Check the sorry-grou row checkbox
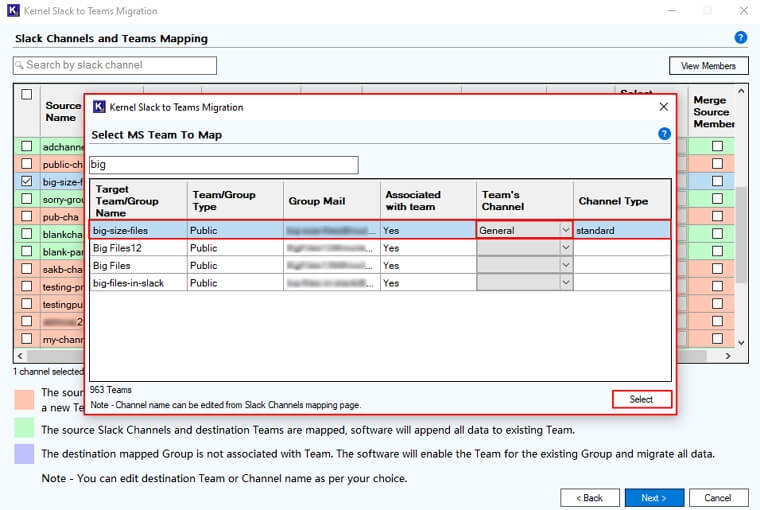The width and height of the screenshot is (760, 510). tap(27, 198)
